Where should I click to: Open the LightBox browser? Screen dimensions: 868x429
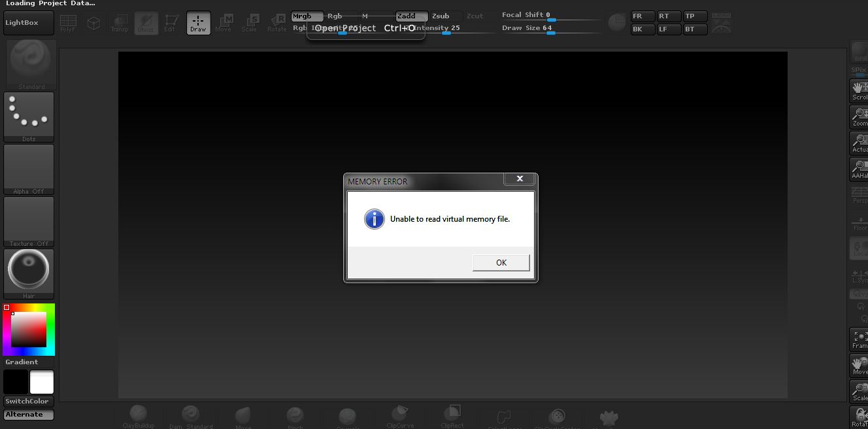tap(28, 23)
